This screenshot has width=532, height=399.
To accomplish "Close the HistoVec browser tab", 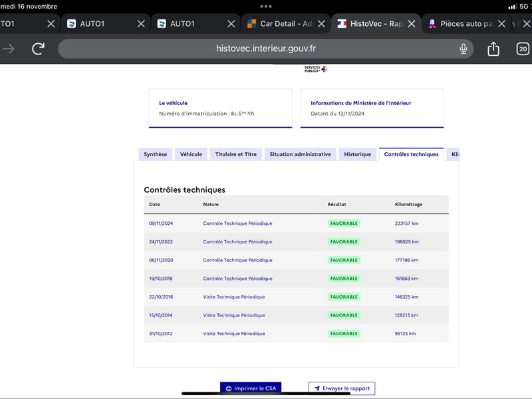I will point(412,24).
